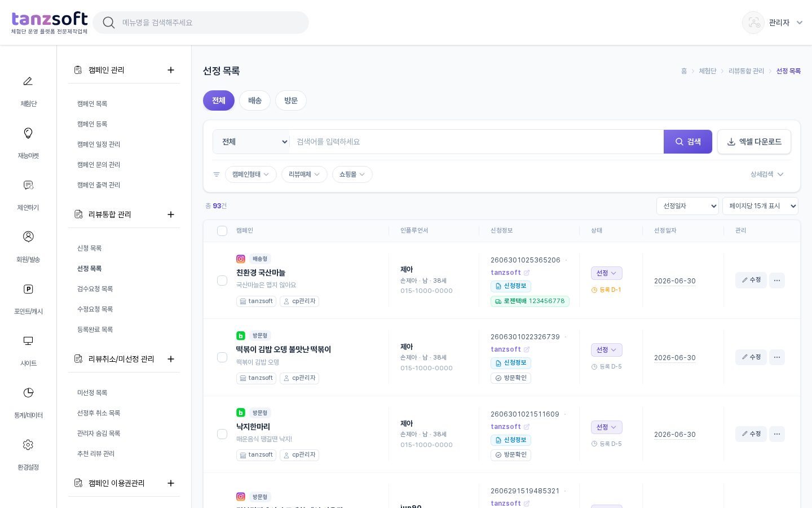Screen dimensions: 812x508
Task: Click the 회원/발송 person icon
Action: point(28,237)
